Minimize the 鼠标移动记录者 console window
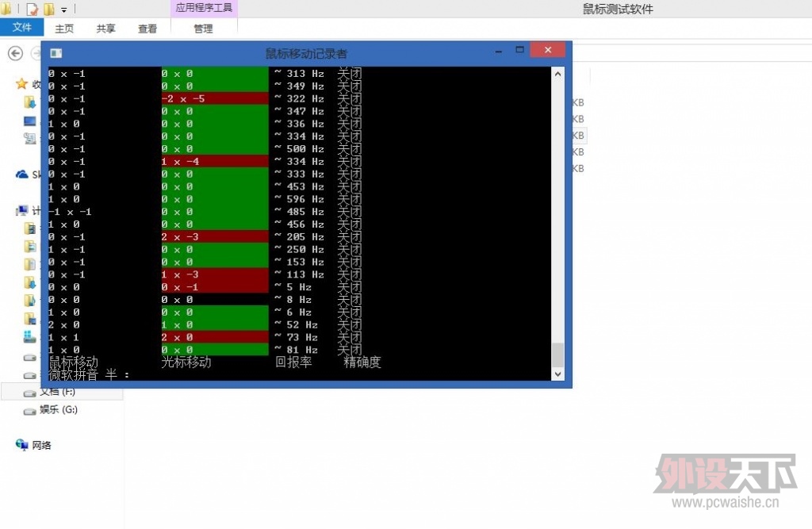This screenshot has width=812, height=529. pyautogui.click(x=498, y=51)
